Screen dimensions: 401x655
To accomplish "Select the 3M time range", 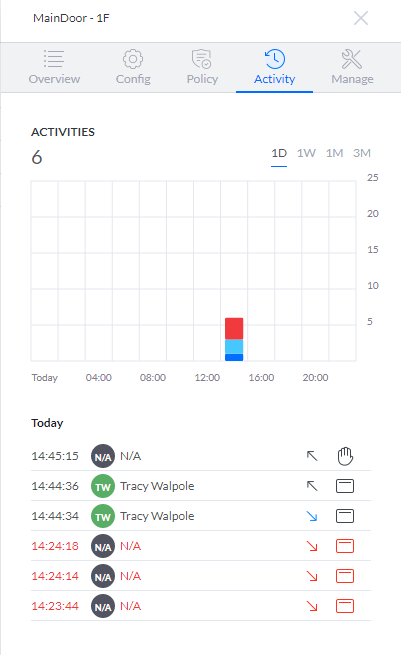I will point(362,153).
